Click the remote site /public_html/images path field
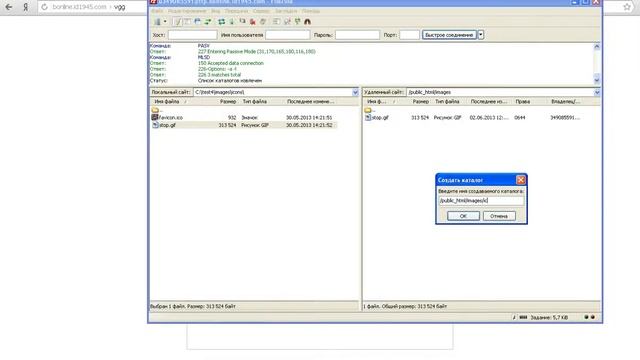This screenshot has height=360, width=640. (500, 92)
